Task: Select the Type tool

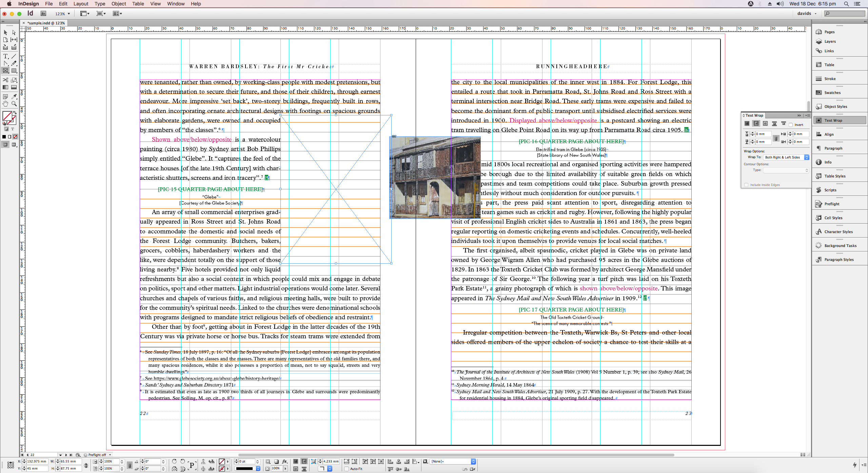Action: 5,56
